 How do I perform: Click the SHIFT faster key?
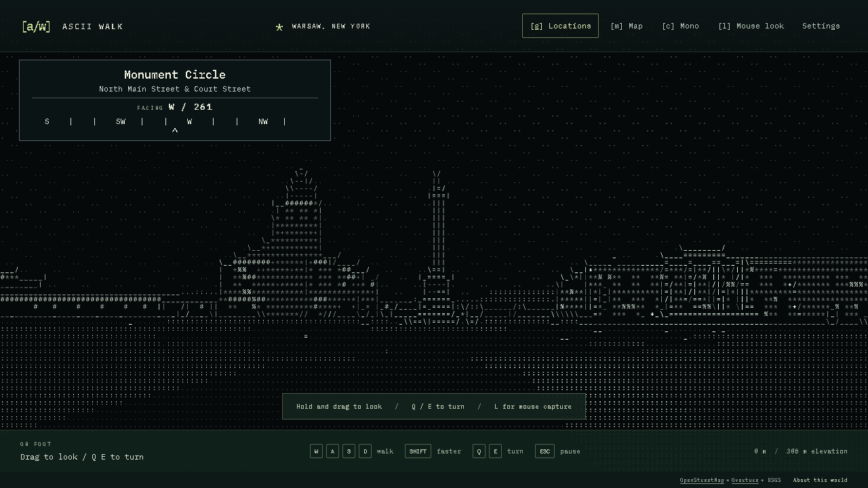[418, 451]
